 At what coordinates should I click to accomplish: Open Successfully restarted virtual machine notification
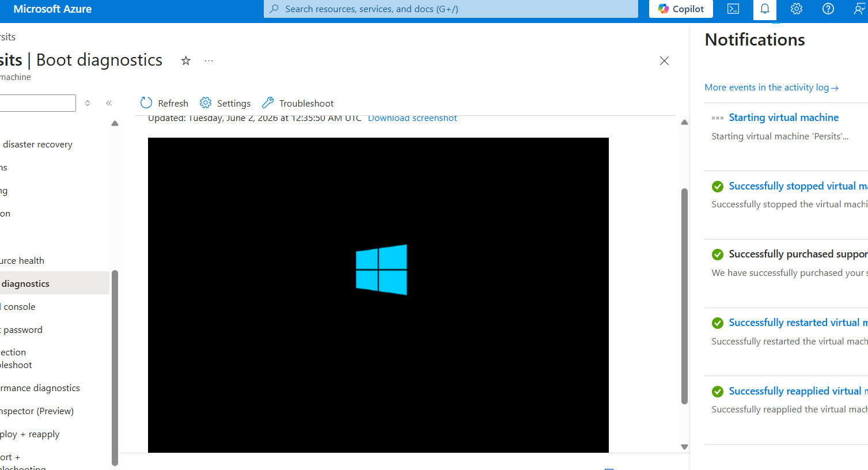798,323
